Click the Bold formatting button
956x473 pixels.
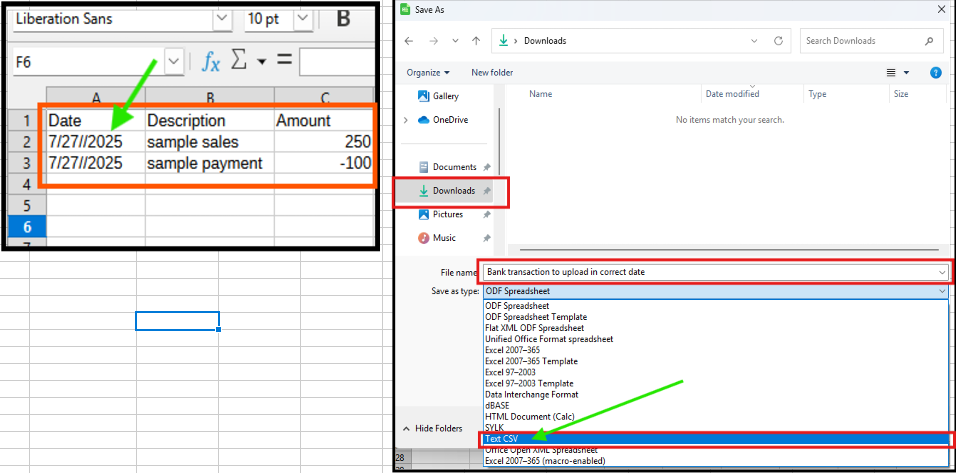pyautogui.click(x=343, y=19)
